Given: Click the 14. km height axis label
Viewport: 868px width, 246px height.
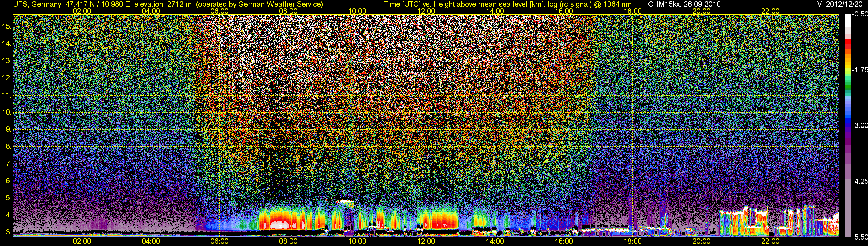Looking at the screenshot, I should pos(6,43).
